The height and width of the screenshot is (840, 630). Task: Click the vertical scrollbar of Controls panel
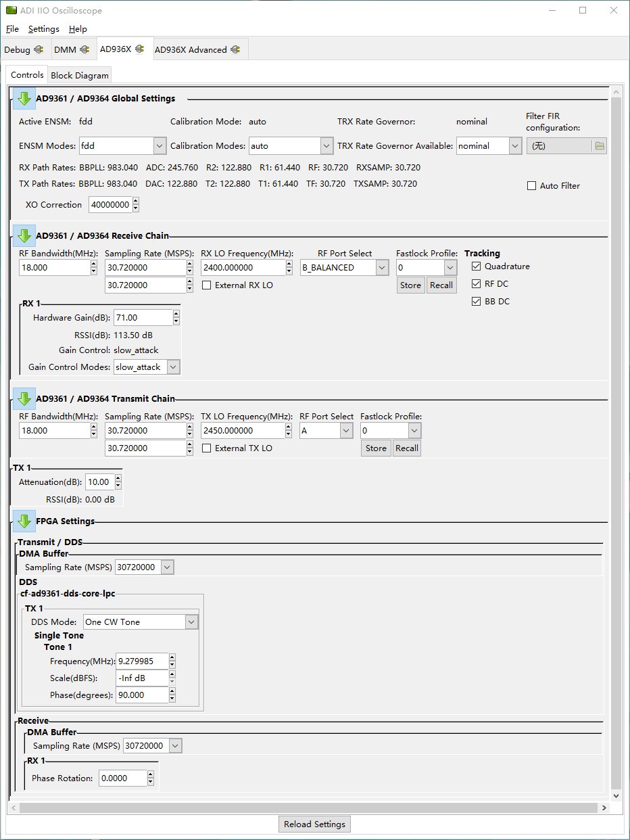pyautogui.click(x=615, y=444)
